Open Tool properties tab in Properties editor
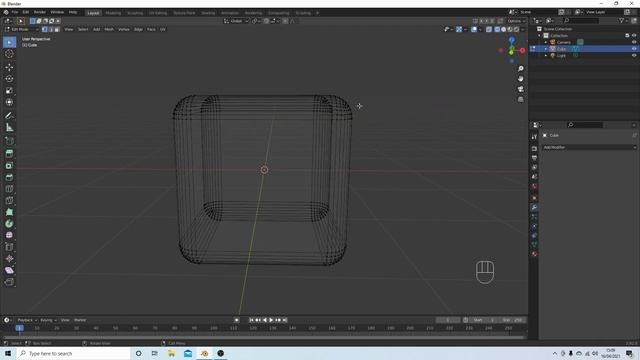The width and height of the screenshot is (640, 360). tap(534, 137)
